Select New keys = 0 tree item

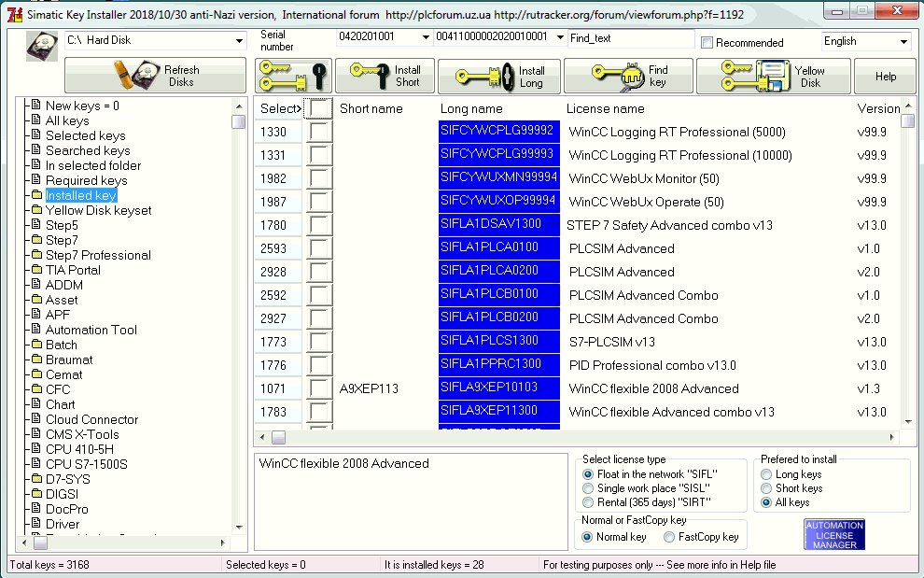pyautogui.click(x=82, y=106)
